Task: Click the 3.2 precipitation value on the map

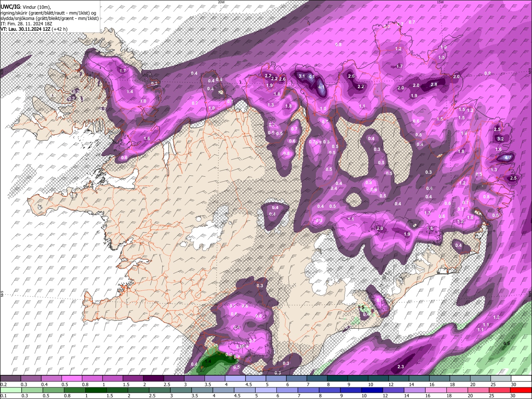Action: point(500,139)
